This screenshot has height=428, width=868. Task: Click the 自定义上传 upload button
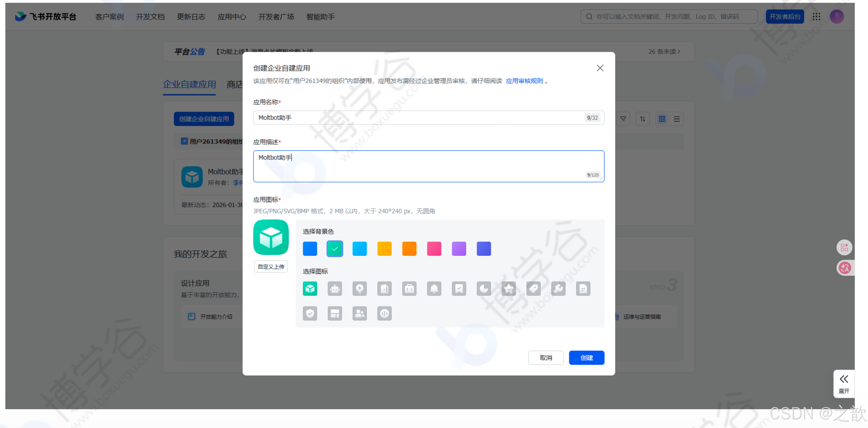click(271, 266)
